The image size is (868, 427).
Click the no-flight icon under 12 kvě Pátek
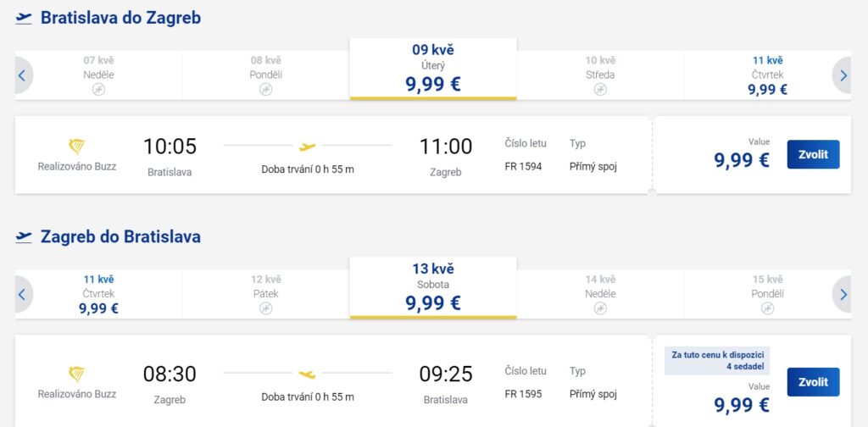pos(265,308)
